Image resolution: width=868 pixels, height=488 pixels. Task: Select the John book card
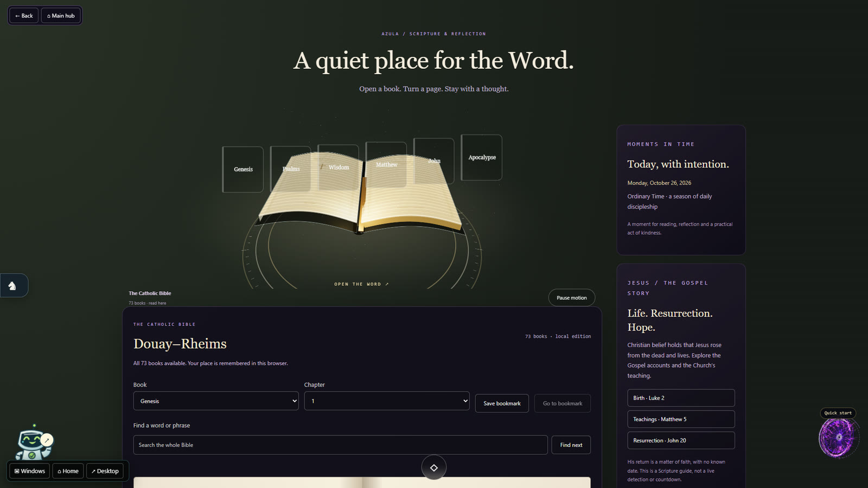[x=434, y=160]
